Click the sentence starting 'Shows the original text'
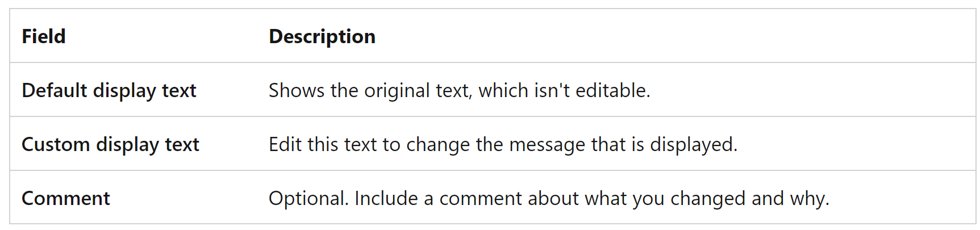 (459, 90)
